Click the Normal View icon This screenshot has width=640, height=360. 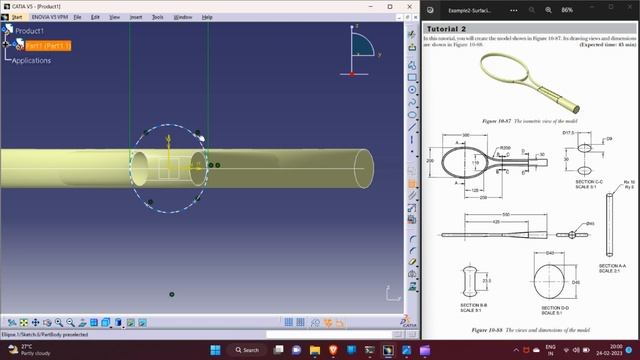point(82,323)
